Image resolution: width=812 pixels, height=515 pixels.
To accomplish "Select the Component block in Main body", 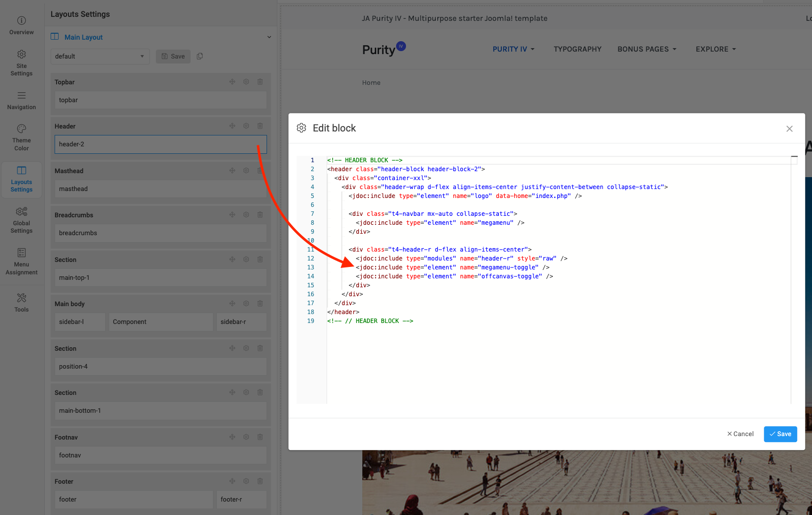I will (x=161, y=322).
